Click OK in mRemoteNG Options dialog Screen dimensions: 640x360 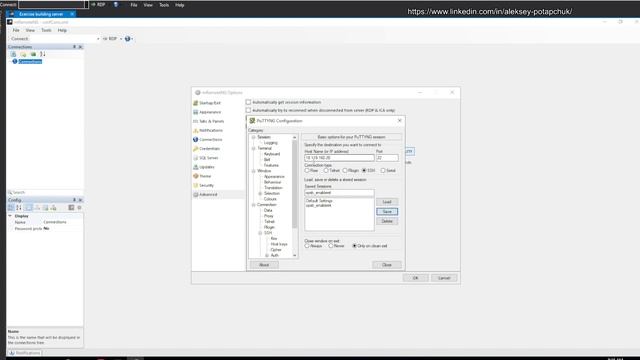coord(416,278)
